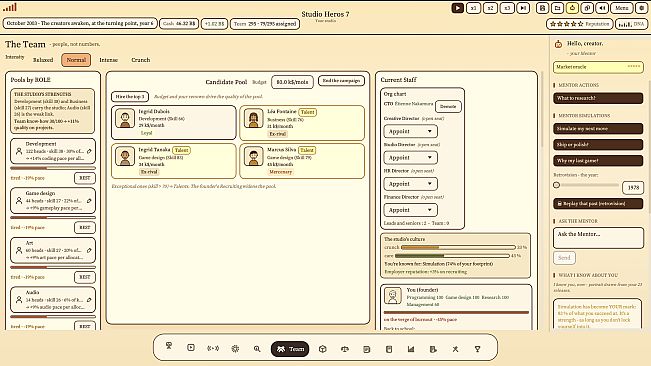The height and width of the screenshot is (366, 651).
Task: Click the save game disk icon
Action: pyautogui.click(x=542, y=8)
